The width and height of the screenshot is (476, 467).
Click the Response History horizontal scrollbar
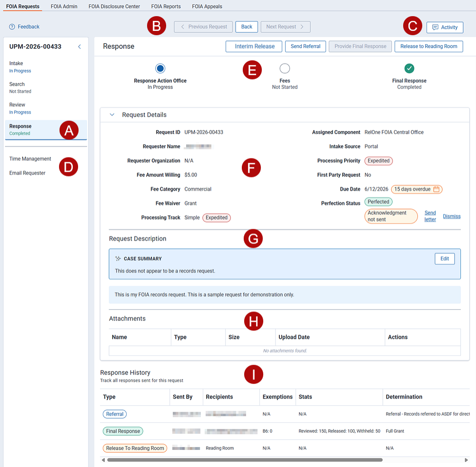point(245,460)
